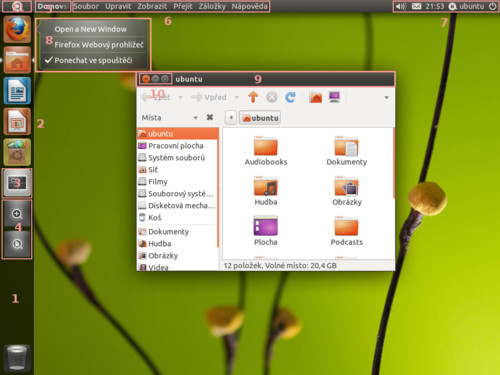500x375 pixels.
Task: Open the ubuntu user menu in panel
Action: [x=467, y=6]
